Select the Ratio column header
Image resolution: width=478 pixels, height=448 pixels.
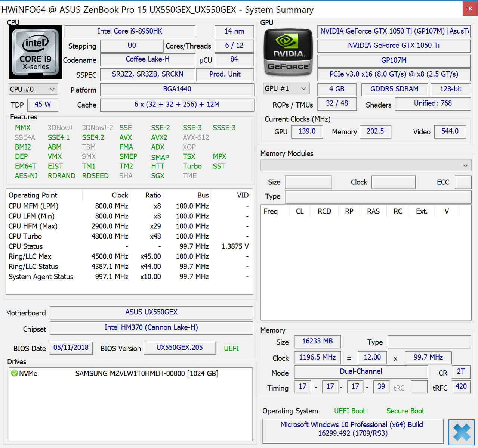147,195
